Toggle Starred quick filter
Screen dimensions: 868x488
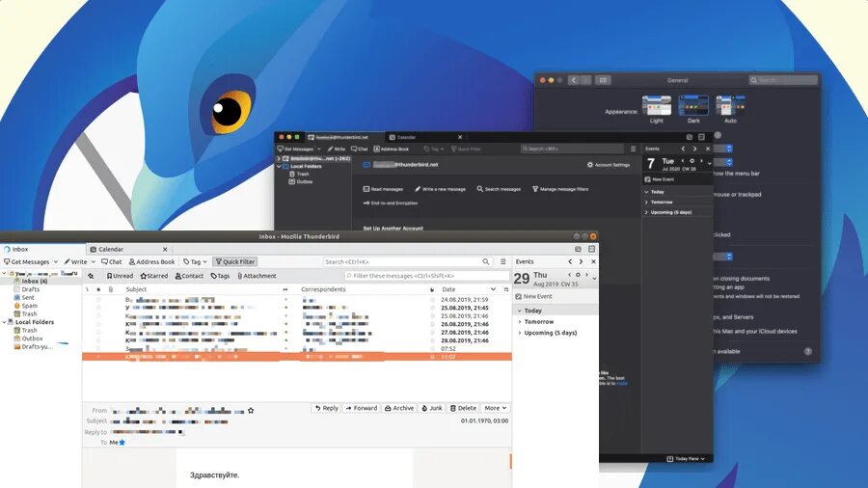(x=154, y=276)
